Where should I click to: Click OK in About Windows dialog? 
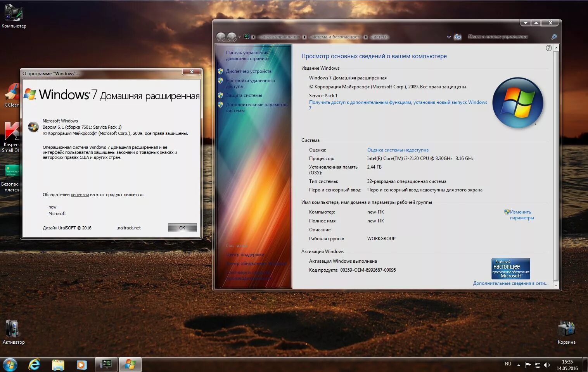tap(182, 228)
